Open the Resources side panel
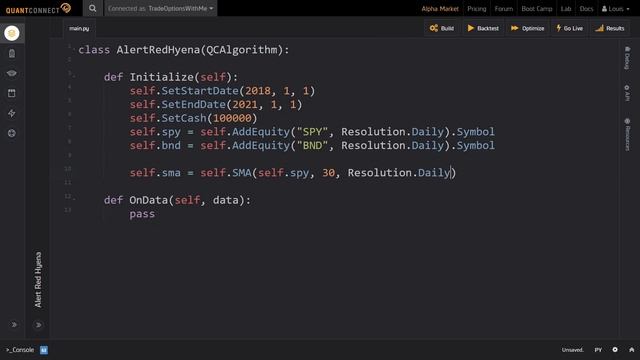This screenshot has width=640, height=360. tap(627, 135)
